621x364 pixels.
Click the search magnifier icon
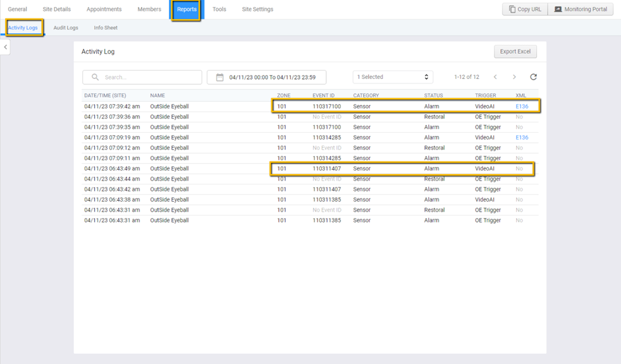coord(95,77)
